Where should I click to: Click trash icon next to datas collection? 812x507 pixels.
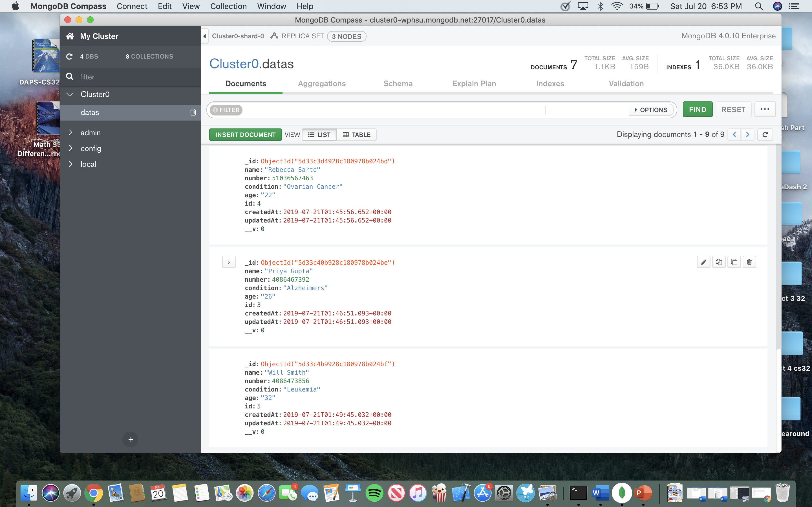(x=193, y=112)
